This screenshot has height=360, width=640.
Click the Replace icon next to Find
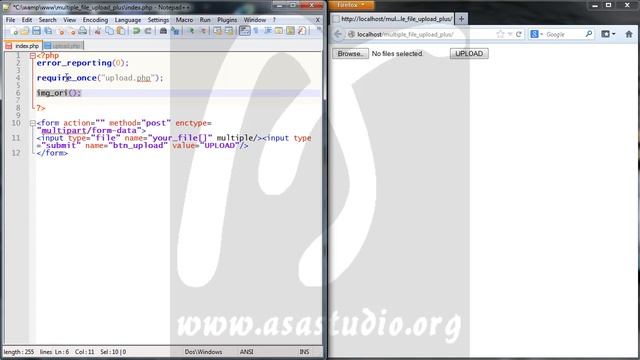click(175, 31)
